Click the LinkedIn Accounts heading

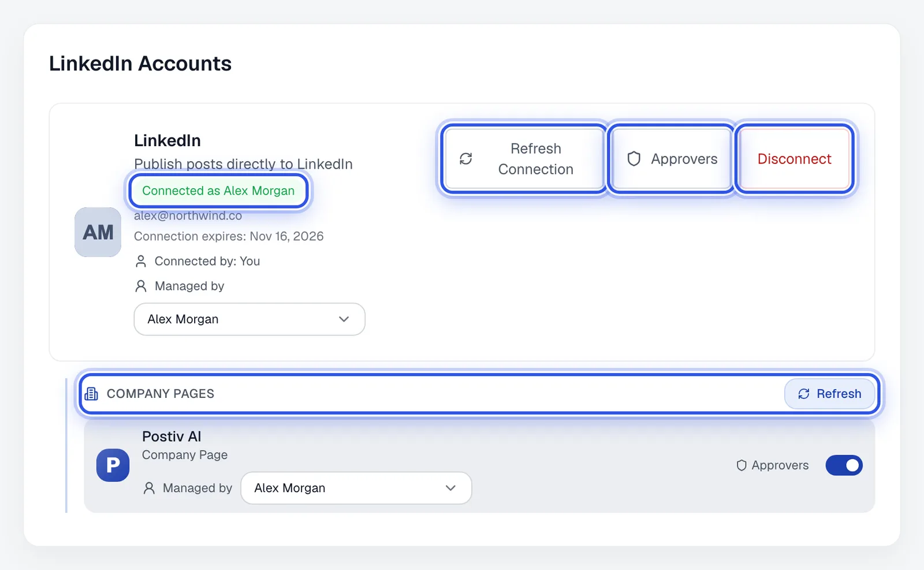140,64
